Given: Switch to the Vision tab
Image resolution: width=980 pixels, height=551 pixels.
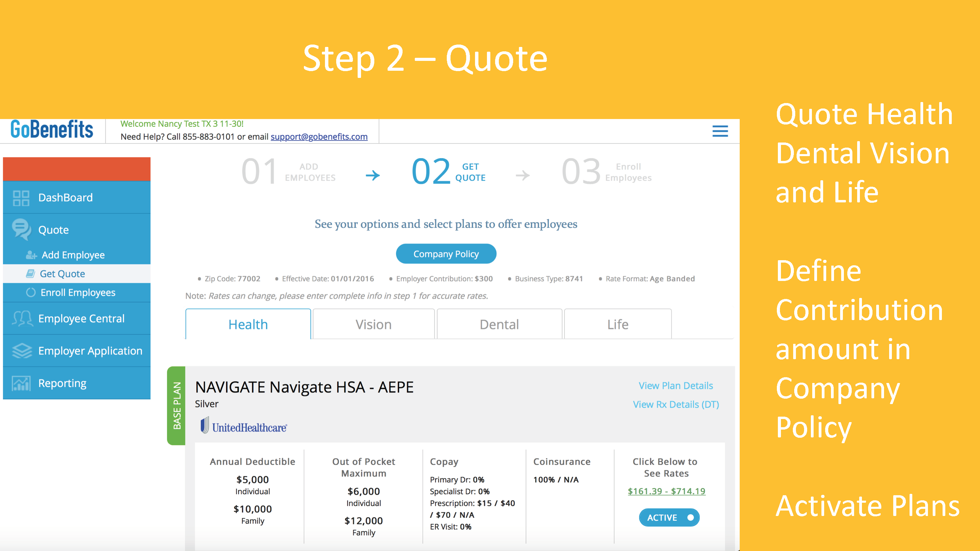Looking at the screenshot, I should point(373,324).
